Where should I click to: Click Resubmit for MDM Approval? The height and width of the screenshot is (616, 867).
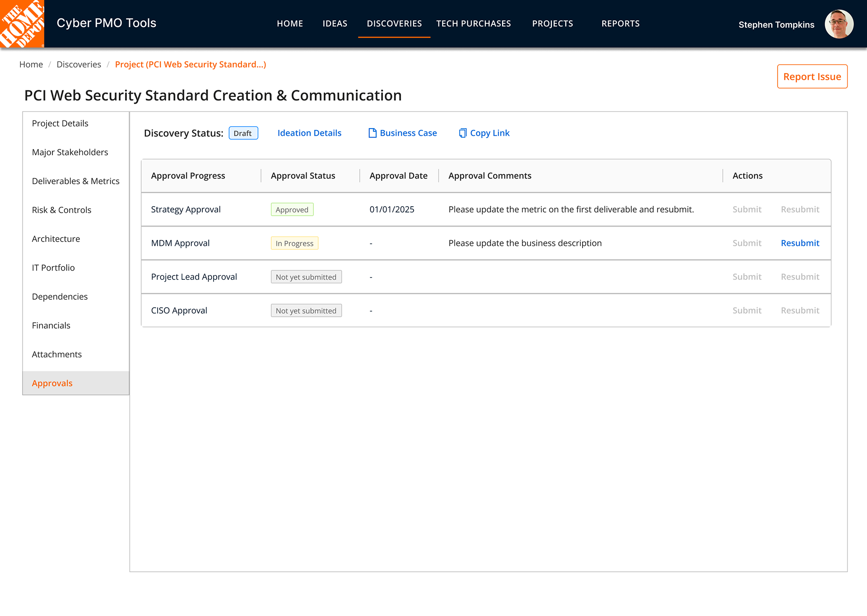(x=800, y=243)
